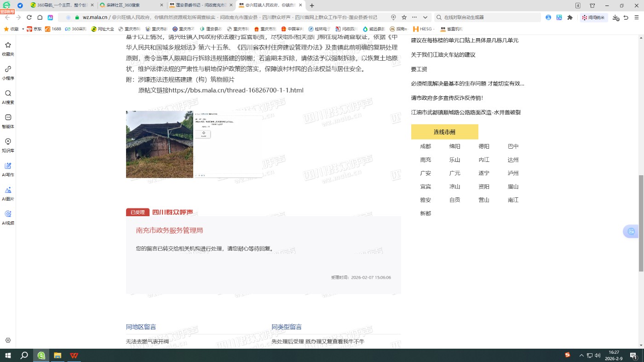This screenshot has width=644, height=362.
Task: Reload the current page
Action: [x=29, y=17]
